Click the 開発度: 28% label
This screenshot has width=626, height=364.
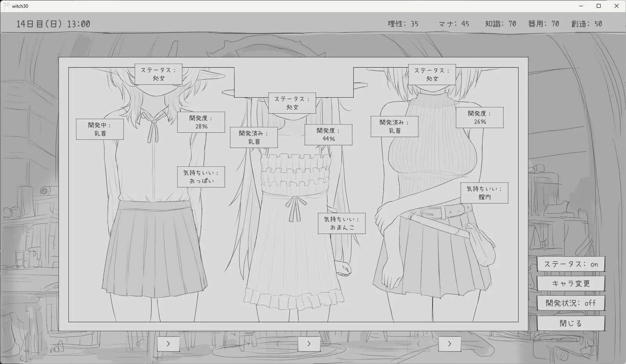pyautogui.click(x=201, y=122)
